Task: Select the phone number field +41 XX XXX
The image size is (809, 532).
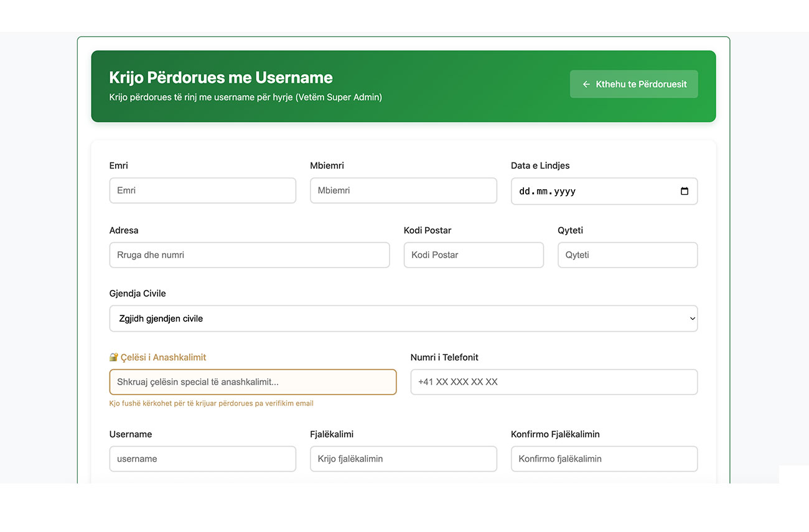Action: [554, 382]
